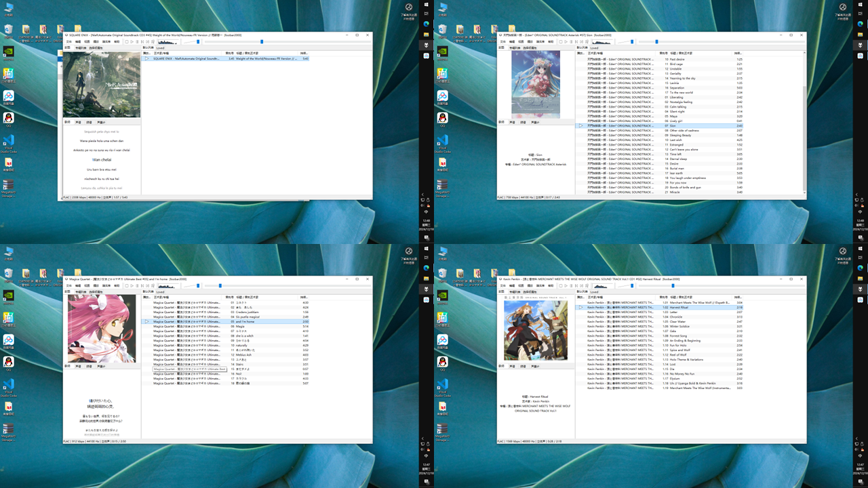Adjust volume slider in the NieR:Automata window
The width and height of the screenshot is (868, 488).
pos(191,41)
